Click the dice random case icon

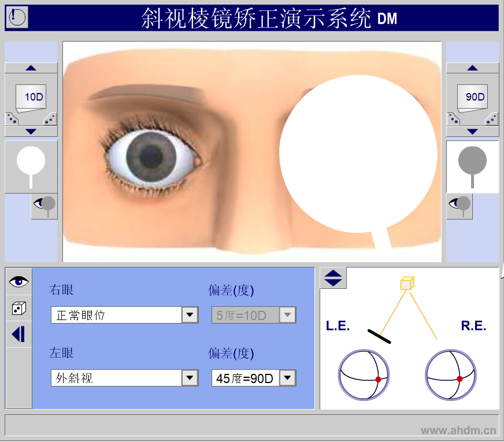[x=19, y=308]
